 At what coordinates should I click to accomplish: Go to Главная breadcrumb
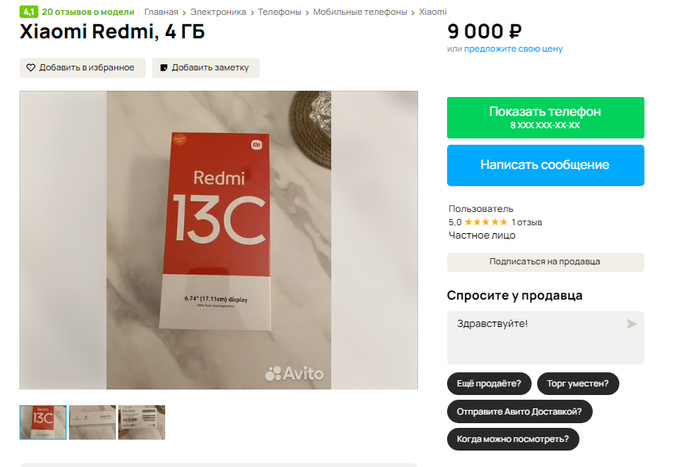click(x=161, y=12)
